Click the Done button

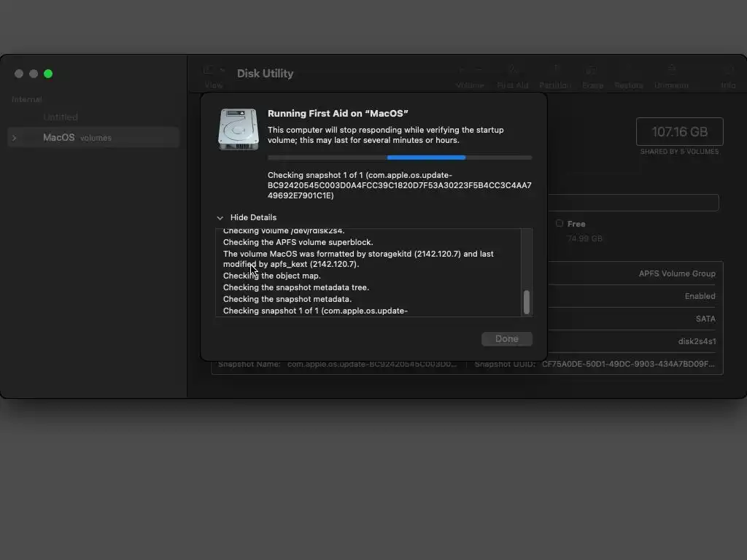[506, 338]
